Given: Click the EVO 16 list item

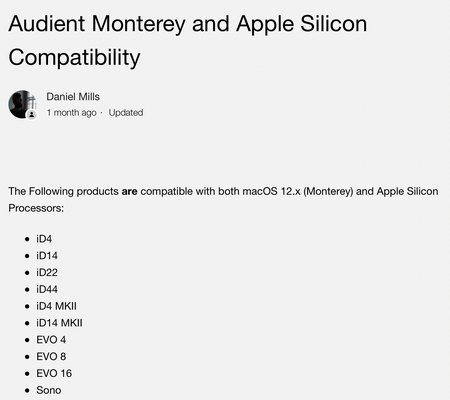Looking at the screenshot, I should tap(54, 373).
